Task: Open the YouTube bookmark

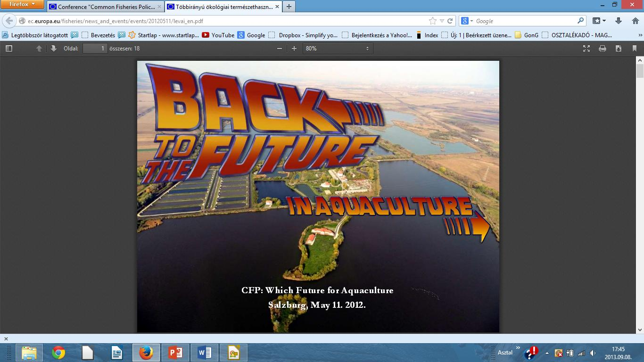Action: 218,35
